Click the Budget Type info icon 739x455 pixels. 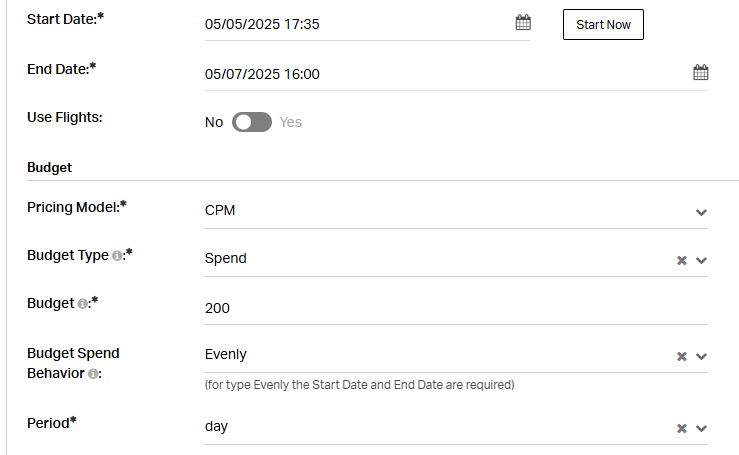[117, 256]
